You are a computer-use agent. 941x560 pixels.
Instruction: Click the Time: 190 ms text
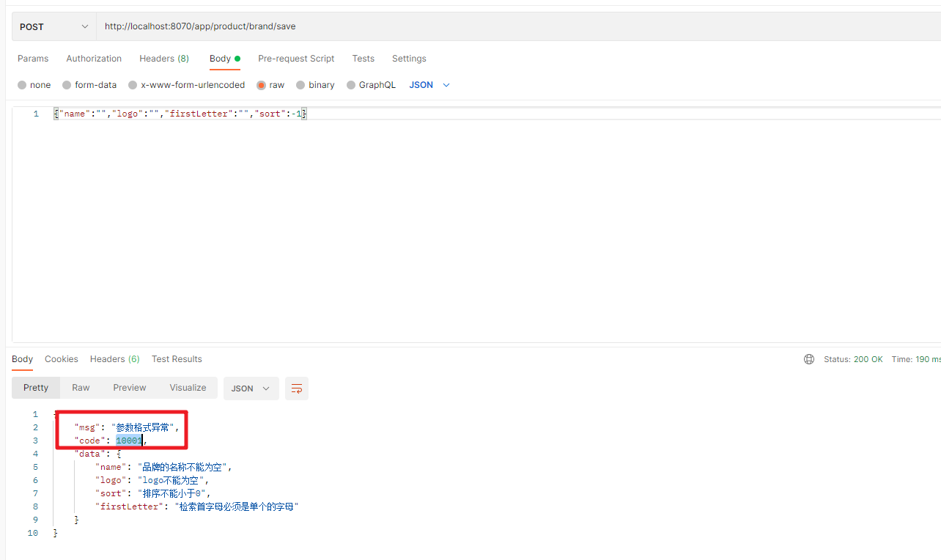[x=916, y=359]
